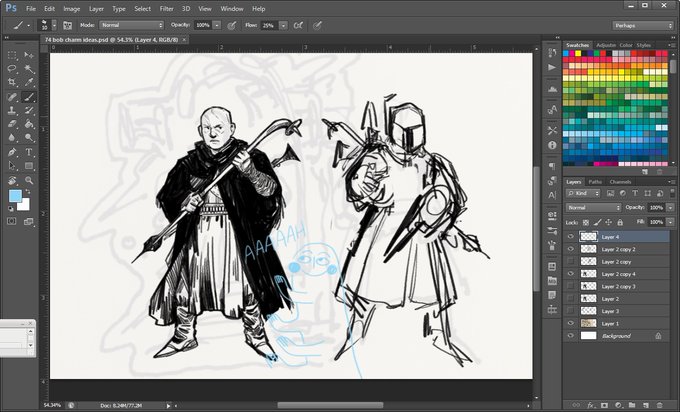Open the Window menu
This screenshot has width=680, height=412.
(x=232, y=9)
